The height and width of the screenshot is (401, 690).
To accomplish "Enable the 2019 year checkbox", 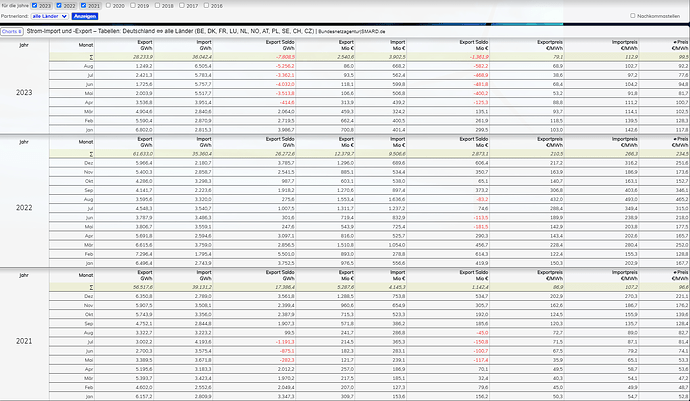I will click(133, 5).
